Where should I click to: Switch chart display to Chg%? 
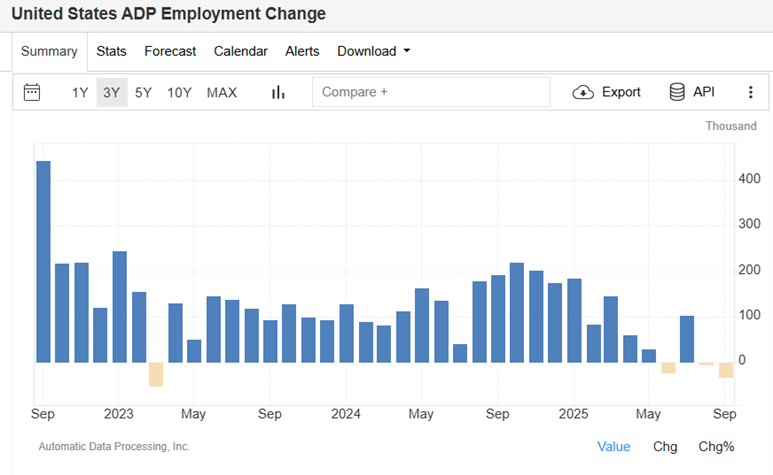tap(716, 446)
